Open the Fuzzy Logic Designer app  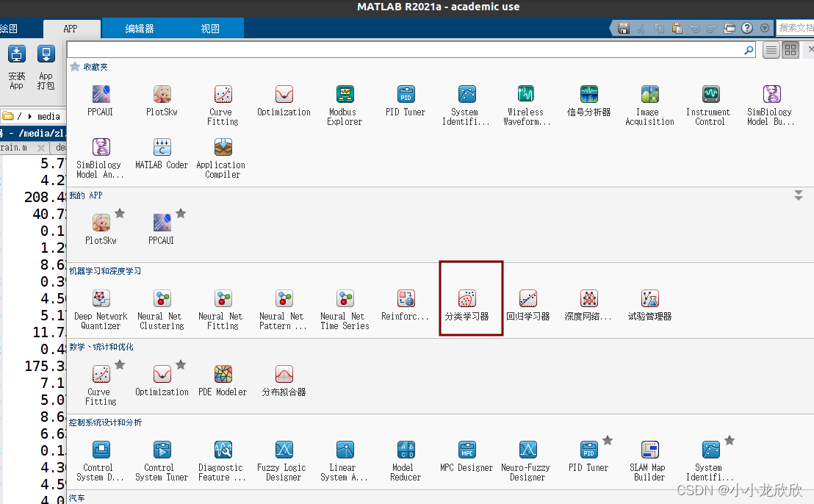tap(284, 461)
